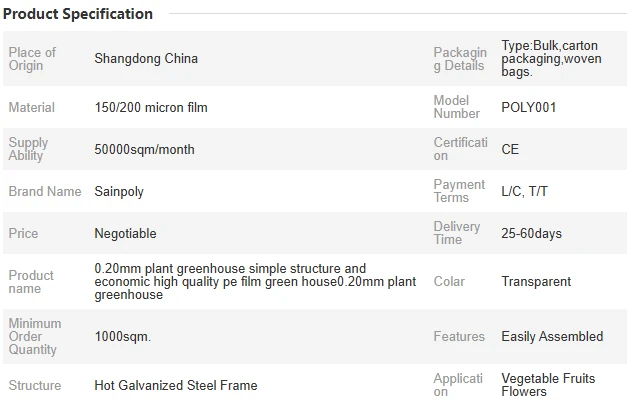Click the Minimum Order Quantity label

(35, 336)
